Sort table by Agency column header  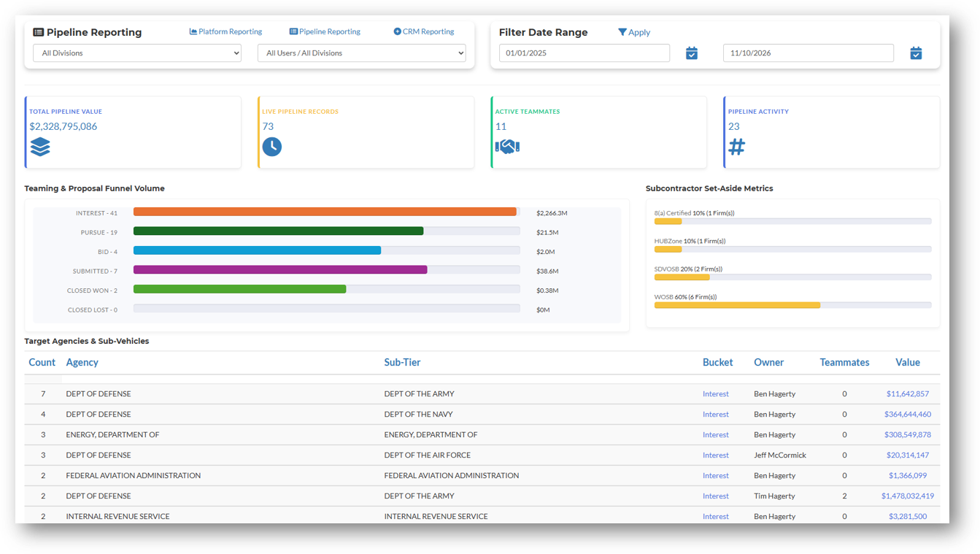click(x=82, y=362)
